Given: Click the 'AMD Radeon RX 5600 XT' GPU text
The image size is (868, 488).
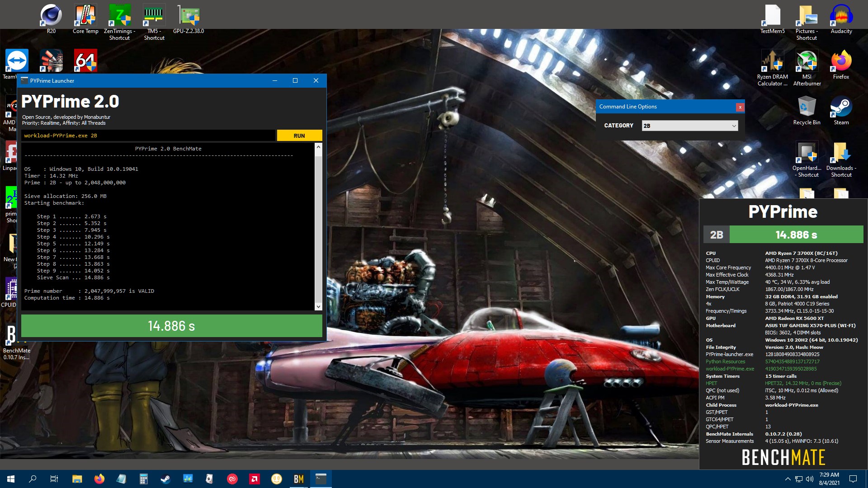Looking at the screenshot, I should pyautogui.click(x=794, y=319).
